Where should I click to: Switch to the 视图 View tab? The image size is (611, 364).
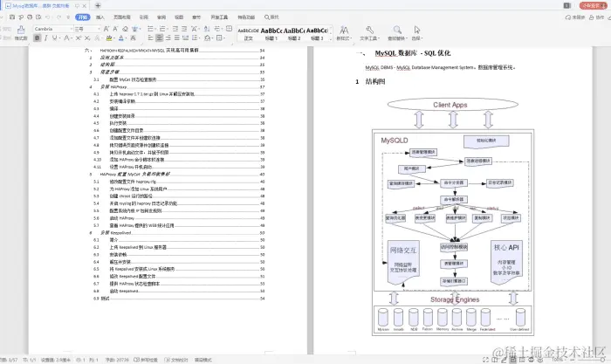pyautogui.click(x=179, y=17)
